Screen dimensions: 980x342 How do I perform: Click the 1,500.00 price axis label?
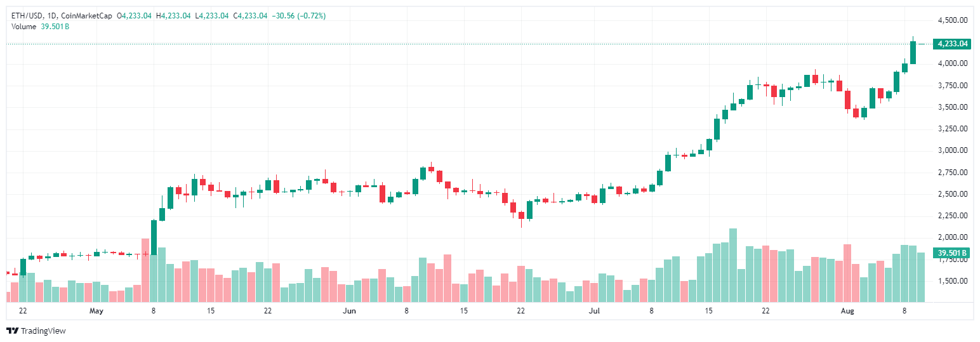pos(952,280)
